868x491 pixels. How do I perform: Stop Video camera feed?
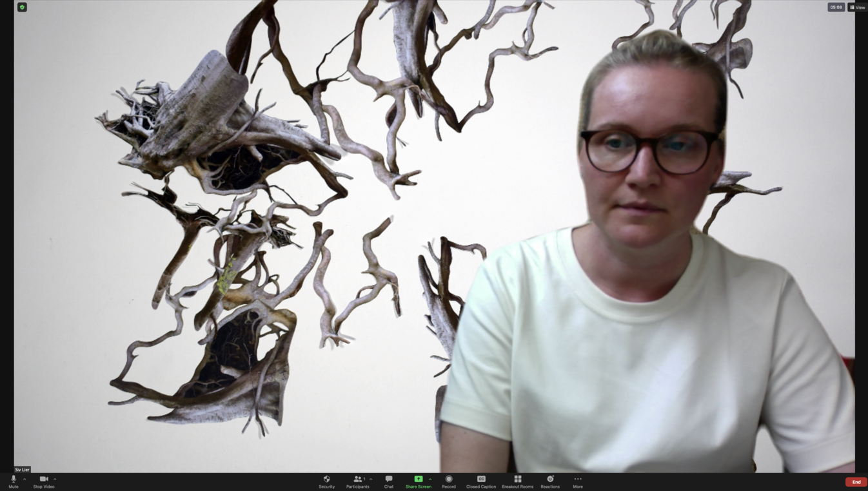tap(44, 481)
